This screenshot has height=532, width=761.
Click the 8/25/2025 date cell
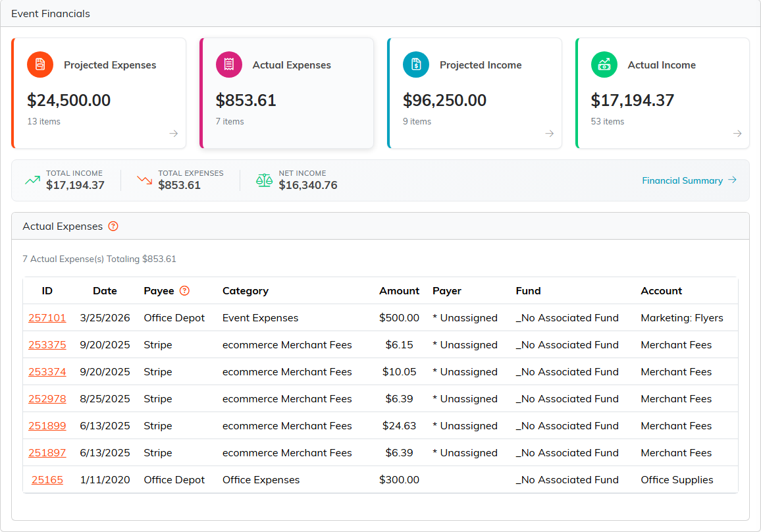pos(105,399)
